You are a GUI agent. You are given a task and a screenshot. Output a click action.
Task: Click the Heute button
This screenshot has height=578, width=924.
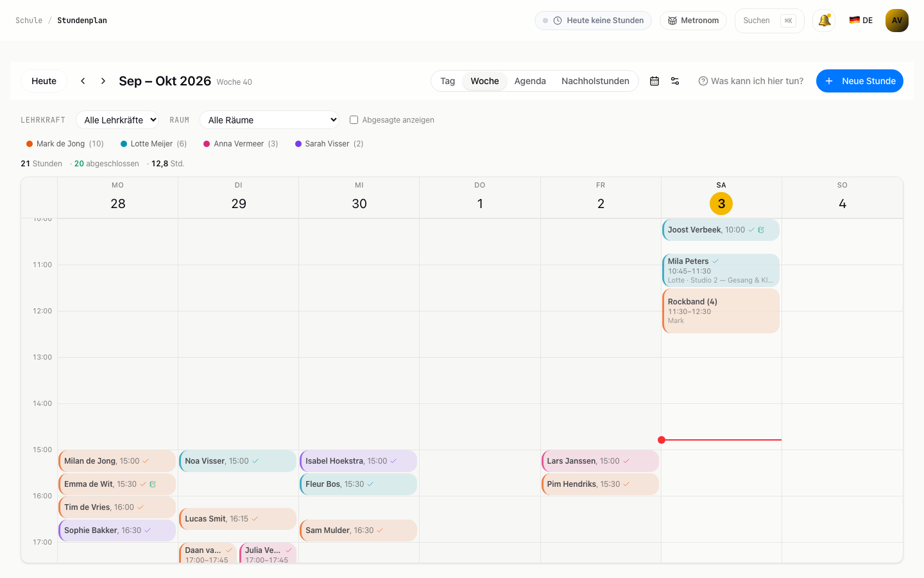pos(44,81)
